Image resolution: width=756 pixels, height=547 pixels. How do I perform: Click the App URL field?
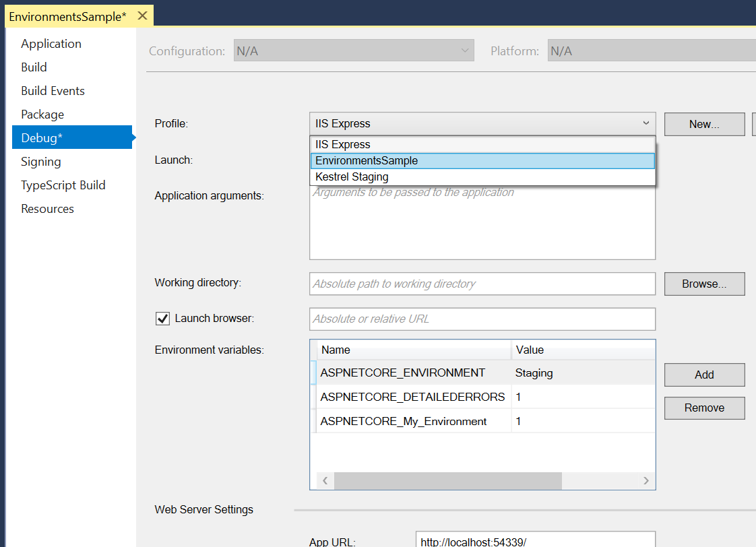pyautogui.click(x=535, y=540)
